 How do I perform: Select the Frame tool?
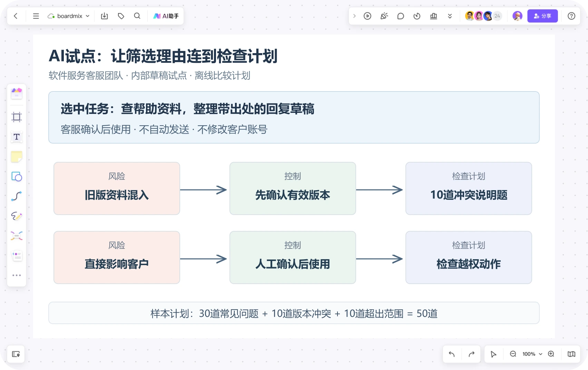[x=17, y=117]
